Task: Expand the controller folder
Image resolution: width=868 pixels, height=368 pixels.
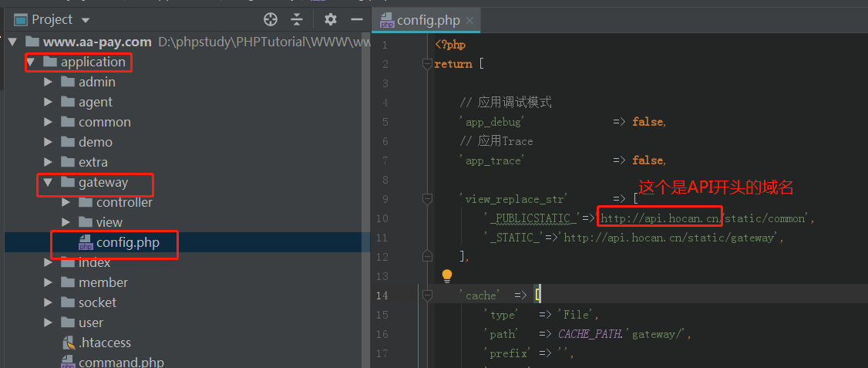Action: (x=66, y=202)
